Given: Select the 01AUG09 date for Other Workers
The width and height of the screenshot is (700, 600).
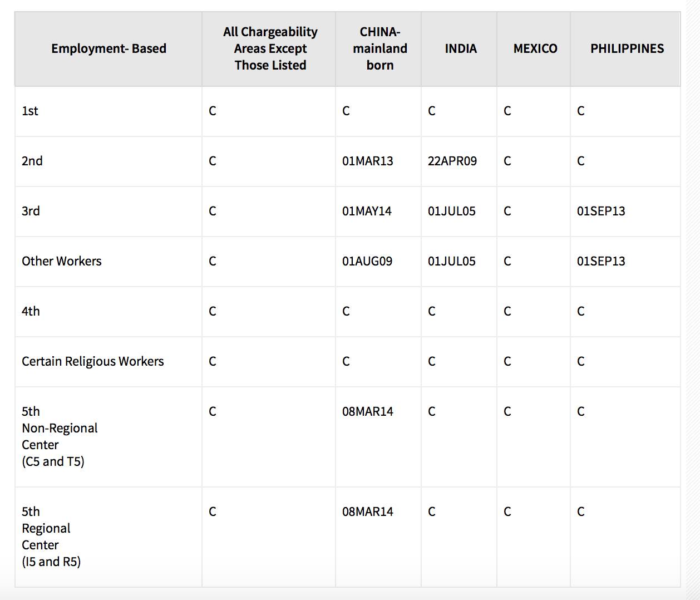Looking at the screenshot, I should tap(367, 262).
